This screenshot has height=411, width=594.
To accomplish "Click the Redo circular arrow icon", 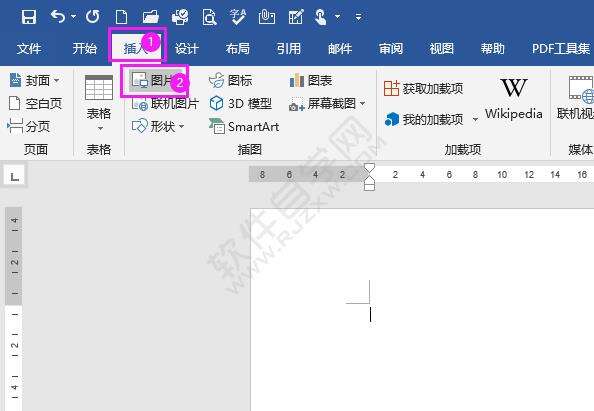I will pos(93,17).
